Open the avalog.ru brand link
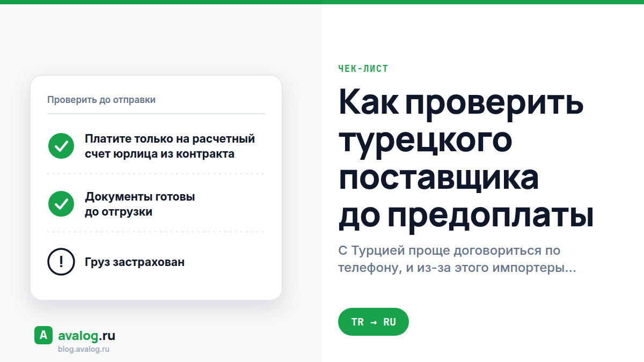The image size is (644, 362). pos(86,336)
